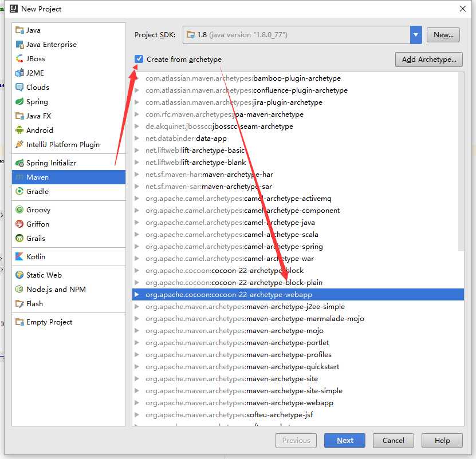Expand camel-archetype-activemq entry
This screenshot has width=476, height=459.
137,199
